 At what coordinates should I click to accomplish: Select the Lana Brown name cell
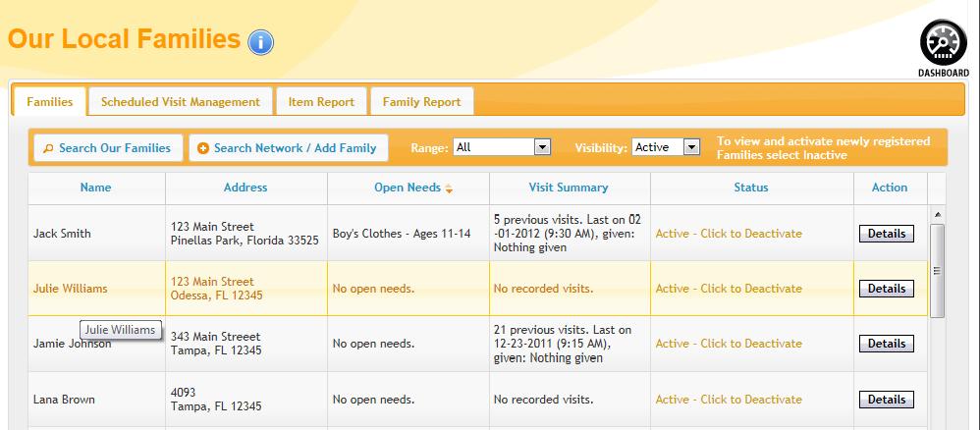[97, 400]
